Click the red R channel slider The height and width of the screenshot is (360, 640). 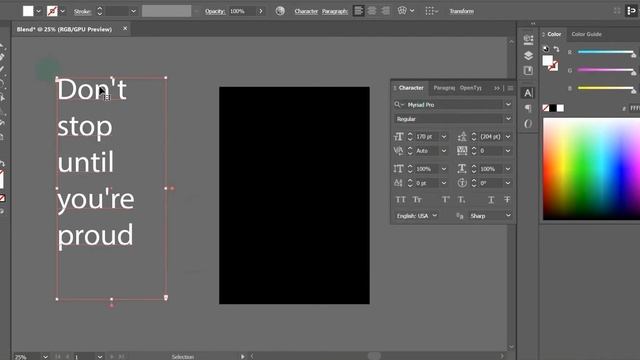coord(606,52)
